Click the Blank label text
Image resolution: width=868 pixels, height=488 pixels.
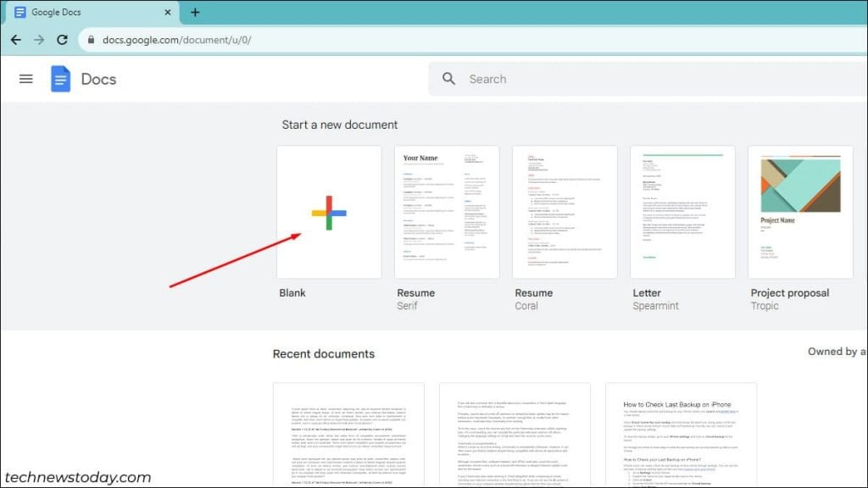click(292, 292)
